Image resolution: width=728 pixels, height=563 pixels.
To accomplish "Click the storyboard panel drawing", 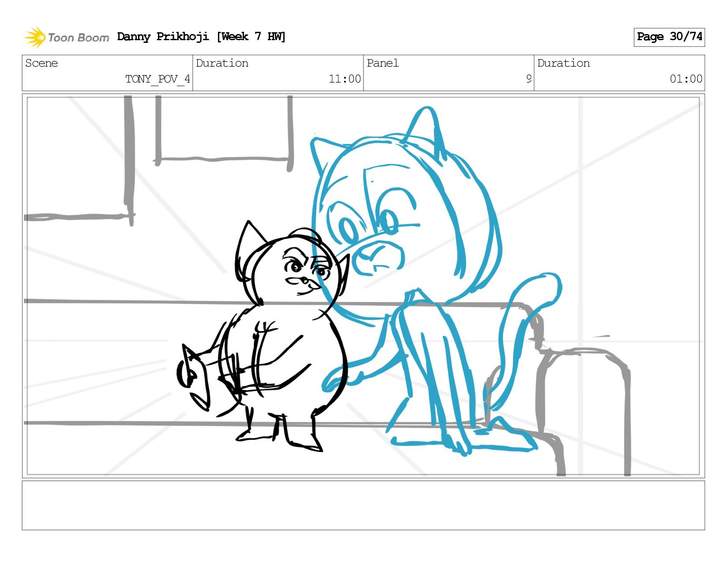I will (x=363, y=286).
